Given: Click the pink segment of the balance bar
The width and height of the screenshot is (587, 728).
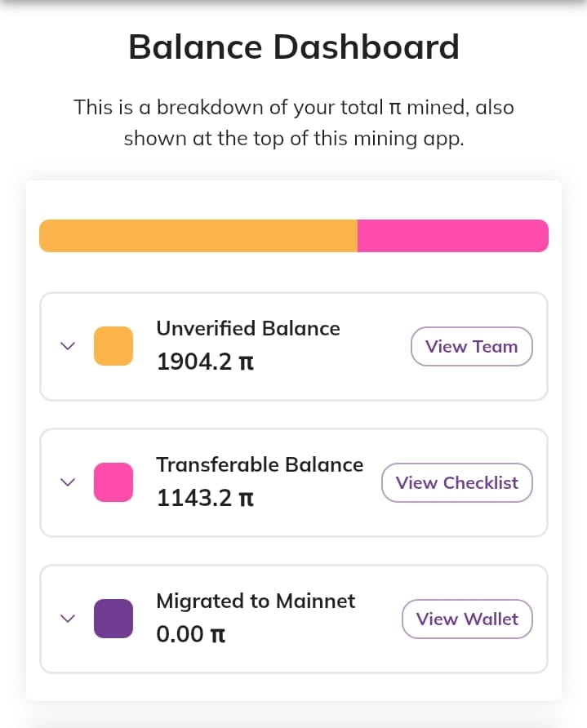Looking at the screenshot, I should (x=452, y=236).
